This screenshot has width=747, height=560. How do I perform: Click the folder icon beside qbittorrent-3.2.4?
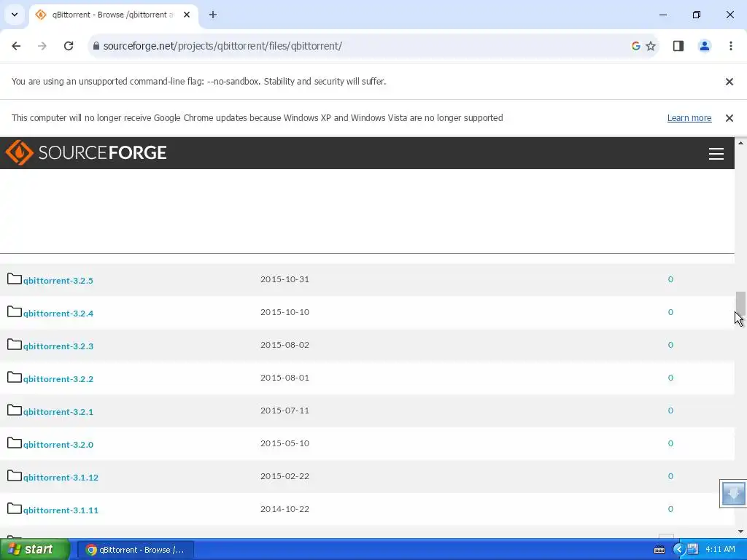[x=15, y=312]
